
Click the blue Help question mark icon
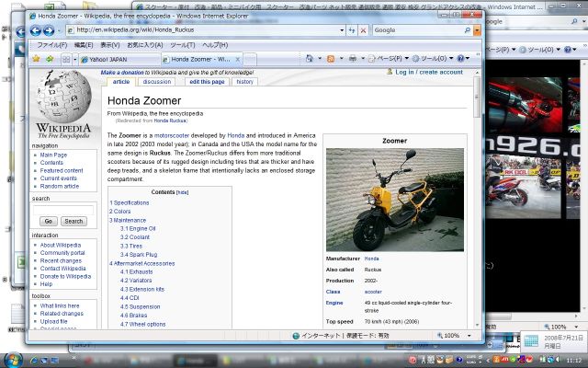(461, 59)
